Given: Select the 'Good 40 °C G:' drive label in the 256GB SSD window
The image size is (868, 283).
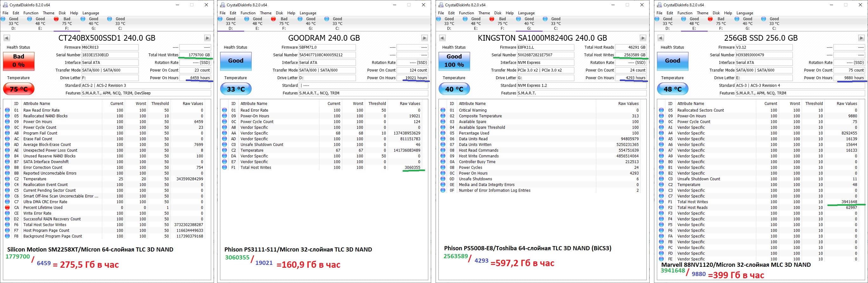Looking at the screenshot, I should [x=747, y=24].
